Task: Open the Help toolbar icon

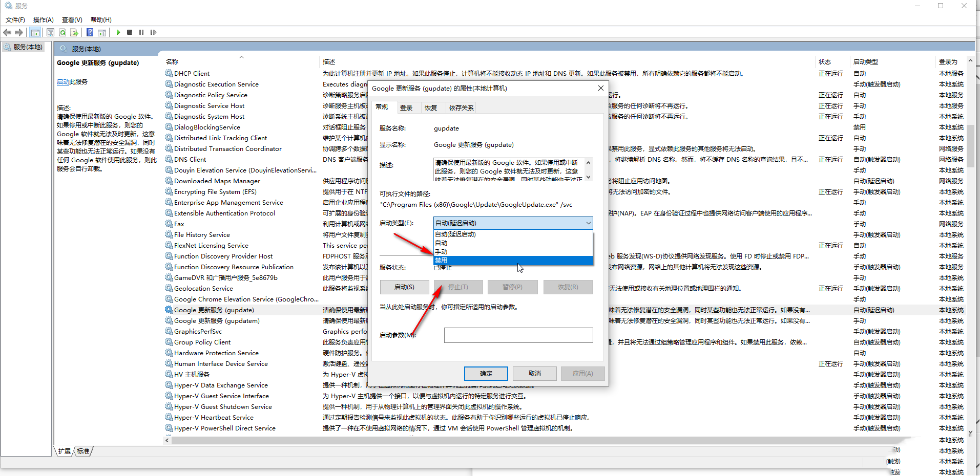Action: tap(90, 33)
